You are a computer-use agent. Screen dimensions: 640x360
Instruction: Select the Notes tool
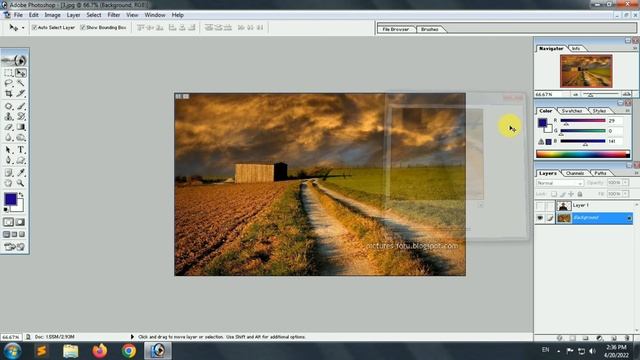click(8, 173)
